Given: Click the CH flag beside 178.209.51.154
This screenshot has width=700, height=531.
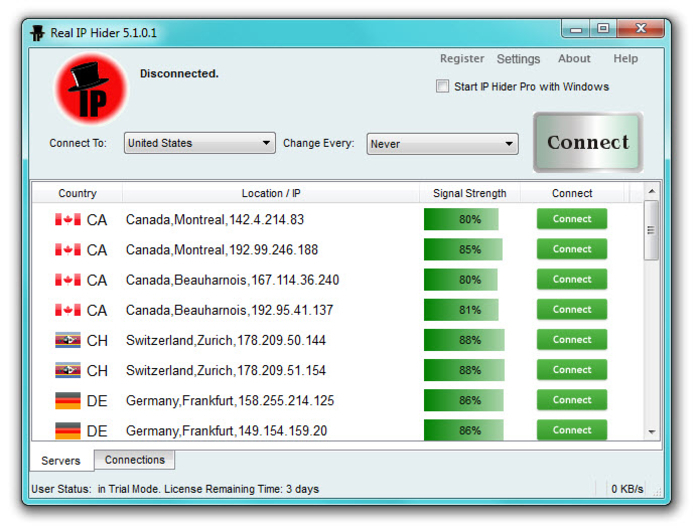Looking at the screenshot, I should (x=68, y=370).
